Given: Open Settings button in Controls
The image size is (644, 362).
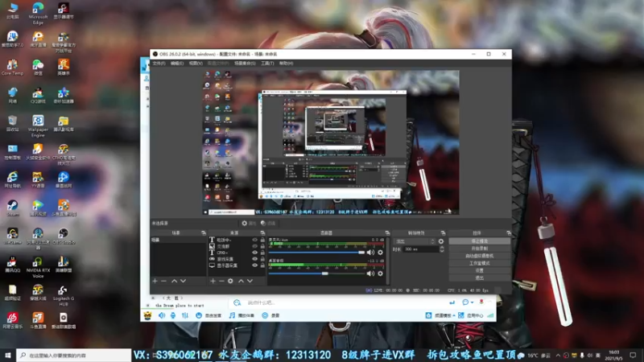Looking at the screenshot, I should pos(479,271).
